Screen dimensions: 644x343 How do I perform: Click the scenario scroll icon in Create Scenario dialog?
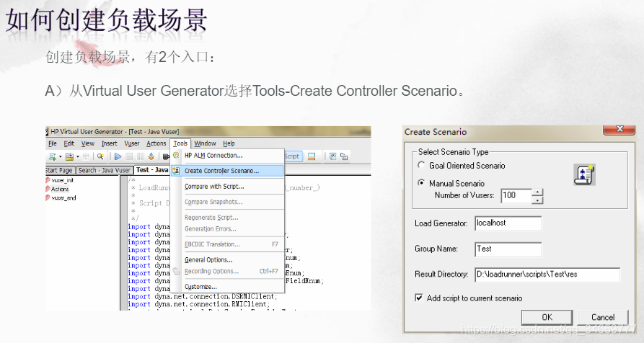pos(584,175)
